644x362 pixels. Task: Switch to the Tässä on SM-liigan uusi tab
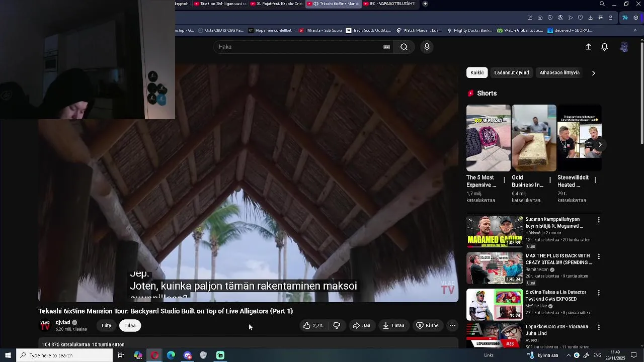point(220,4)
